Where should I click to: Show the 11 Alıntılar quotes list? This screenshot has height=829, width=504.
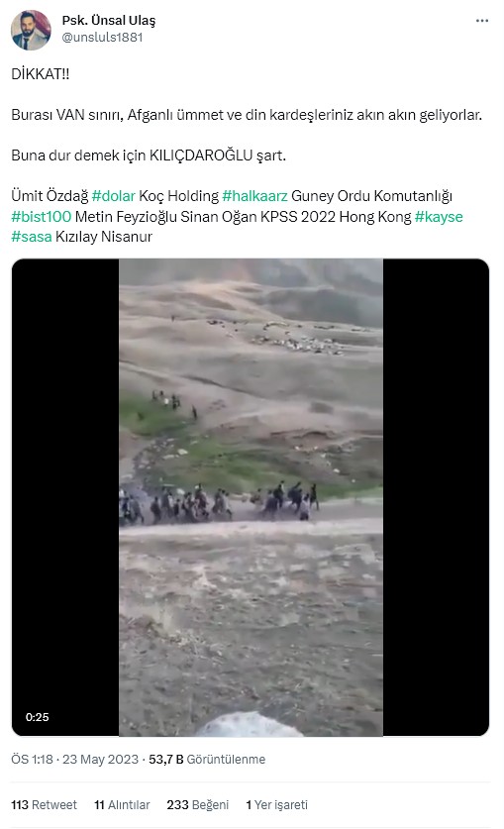click(x=122, y=805)
